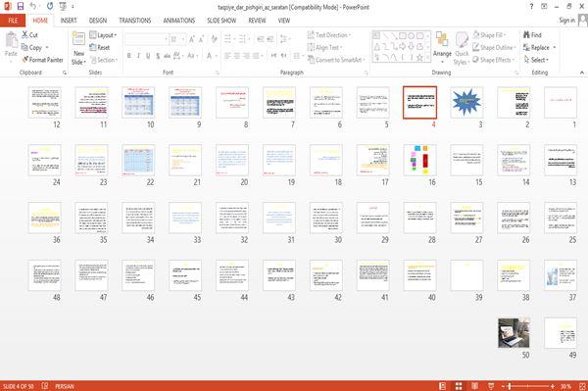The height and width of the screenshot is (391, 588).
Task: Open the Align Text dropdown
Action: [x=324, y=47]
